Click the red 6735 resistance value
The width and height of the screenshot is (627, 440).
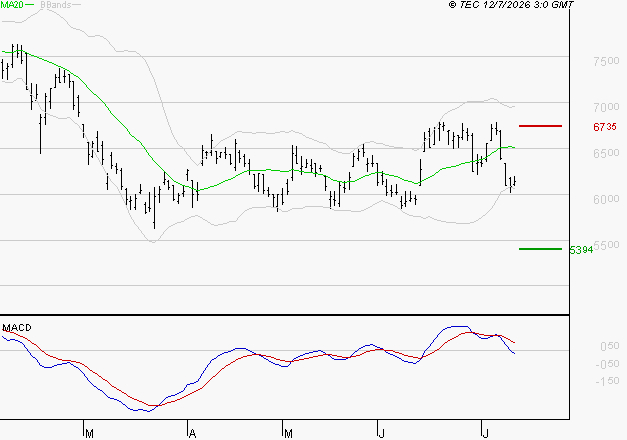605,127
